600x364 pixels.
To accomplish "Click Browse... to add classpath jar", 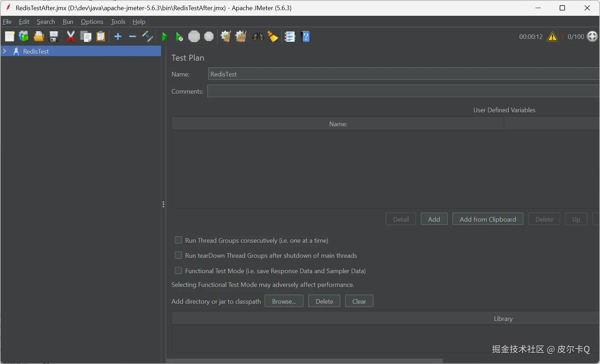I will [284, 301].
